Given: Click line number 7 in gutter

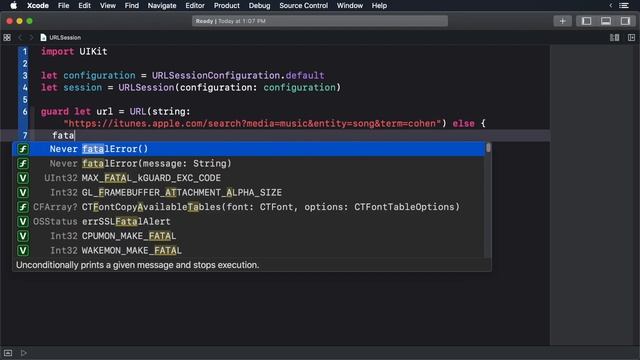Looking at the screenshot, I should (x=24, y=136).
